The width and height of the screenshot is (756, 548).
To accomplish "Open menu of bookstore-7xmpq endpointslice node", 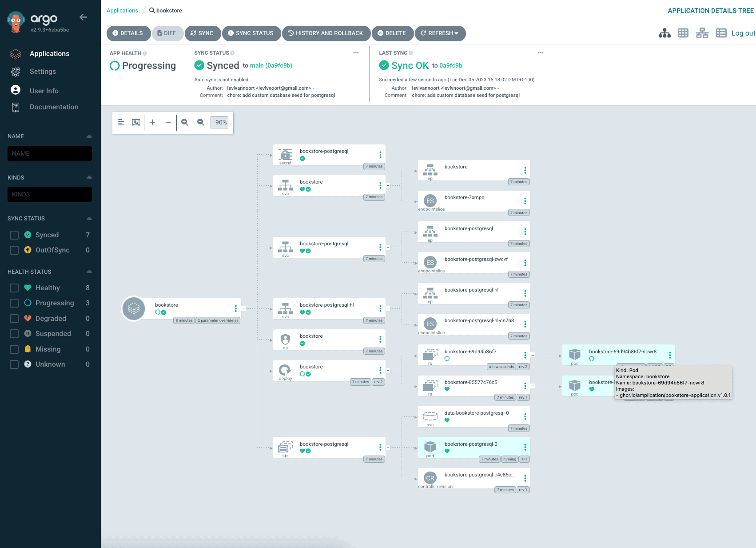I will 525,201.
